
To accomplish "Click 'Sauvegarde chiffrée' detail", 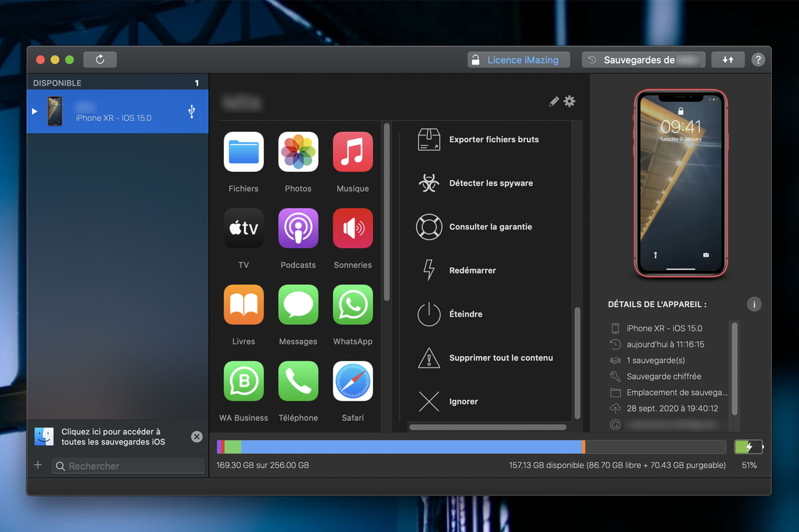I will [664, 376].
